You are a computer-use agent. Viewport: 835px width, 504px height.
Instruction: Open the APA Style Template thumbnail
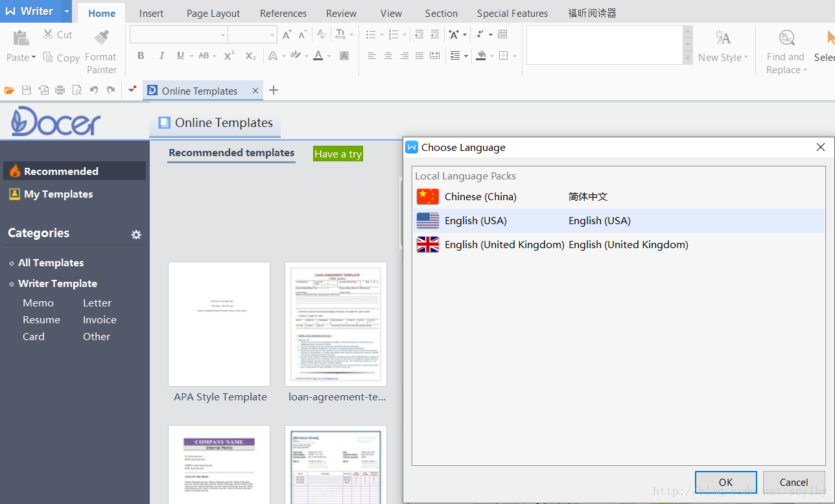pyautogui.click(x=219, y=324)
